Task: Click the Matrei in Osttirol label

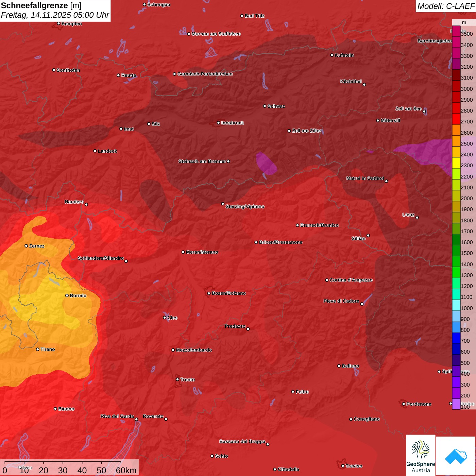Action: point(365,178)
